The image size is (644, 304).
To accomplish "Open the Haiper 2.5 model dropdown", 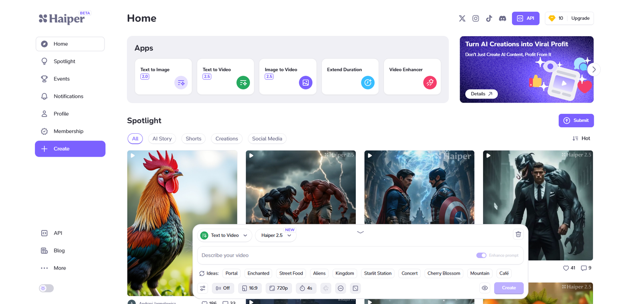I will point(276,236).
